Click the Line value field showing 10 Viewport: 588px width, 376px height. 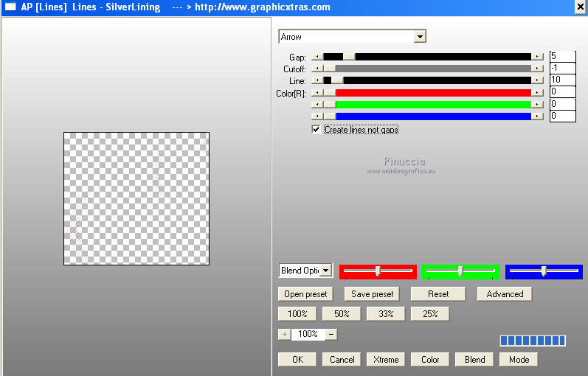(x=562, y=80)
